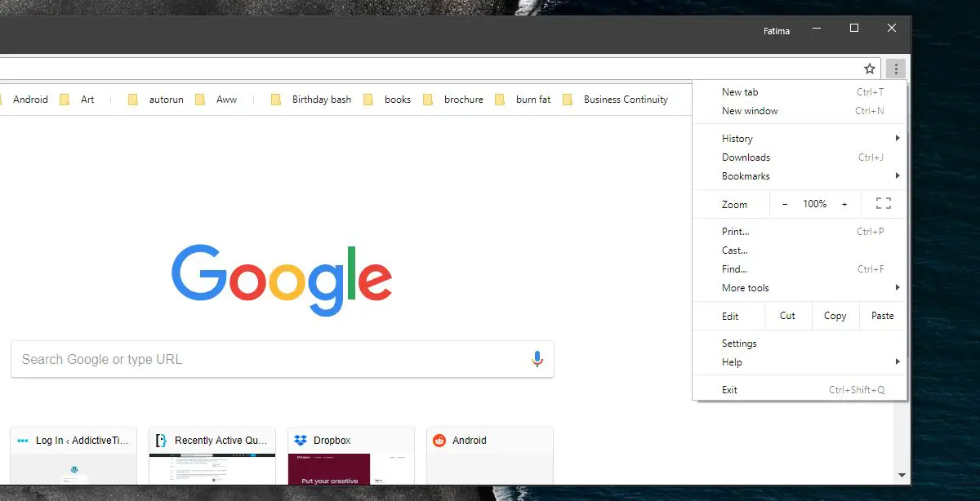Viewport: 980px width, 501px height.
Task: Click Cut in the Edit row
Action: (788, 316)
